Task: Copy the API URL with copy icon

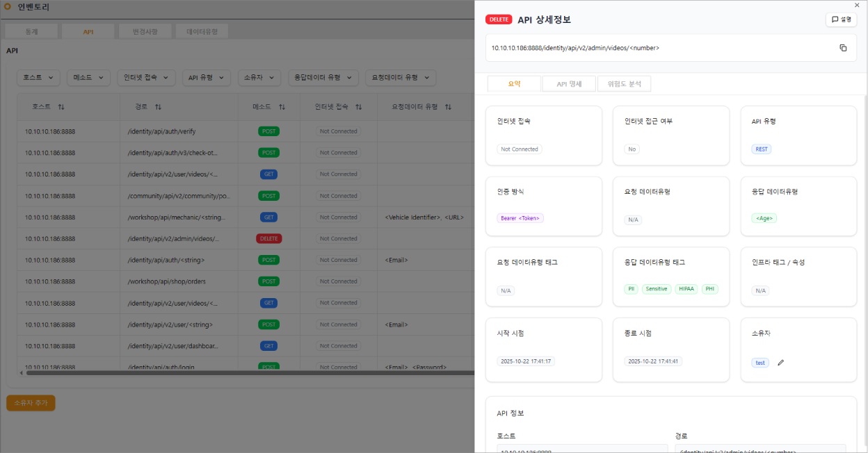Action: (843, 48)
